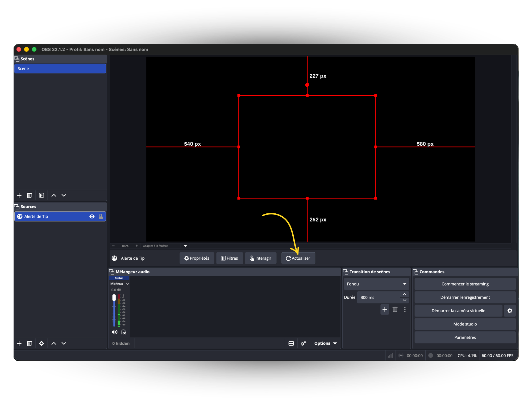This screenshot has width=532, height=405.
Task: Click Actualiser to refresh browser source
Action: tap(298, 258)
